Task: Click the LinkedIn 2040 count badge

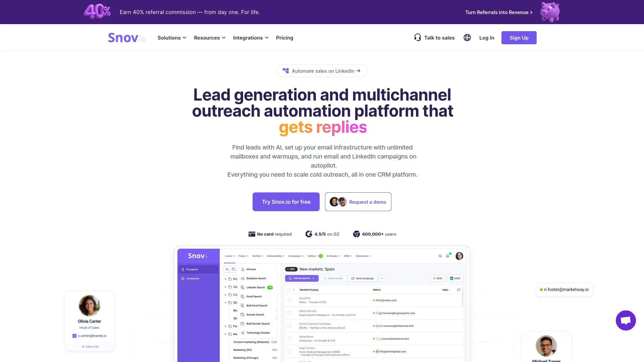Action: click(x=455, y=278)
